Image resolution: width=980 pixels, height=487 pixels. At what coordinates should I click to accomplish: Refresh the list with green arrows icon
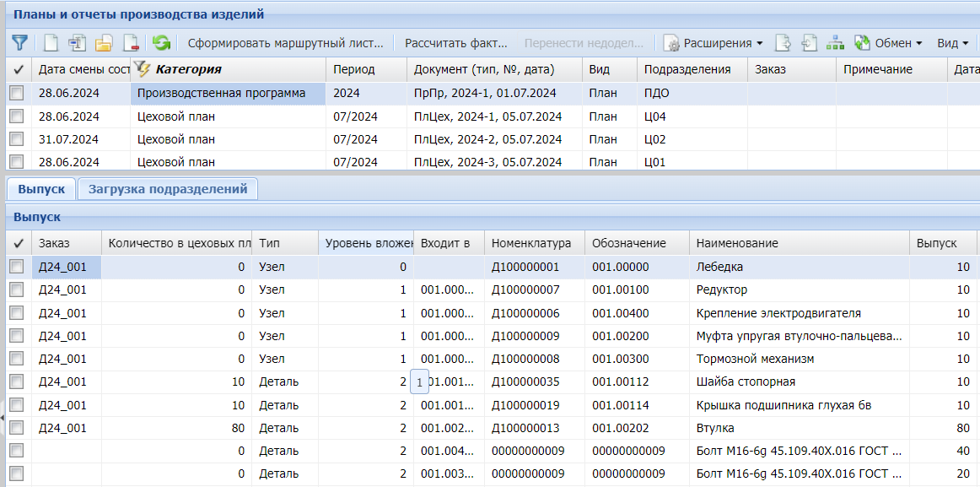tap(161, 42)
